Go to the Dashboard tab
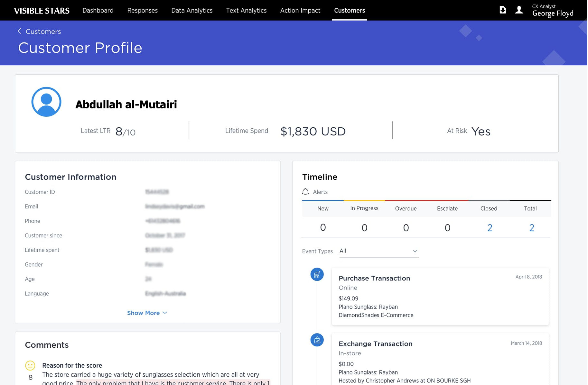 tap(98, 10)
